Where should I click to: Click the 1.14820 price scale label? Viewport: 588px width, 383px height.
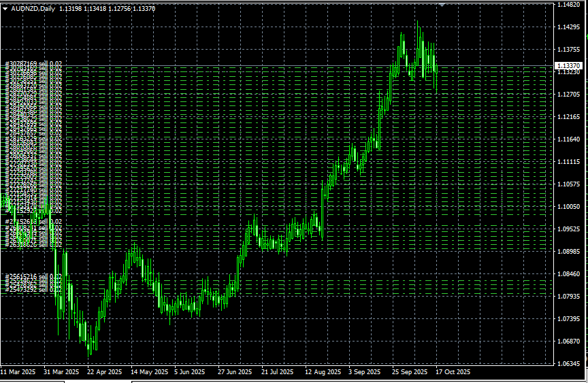pos(568,5)
